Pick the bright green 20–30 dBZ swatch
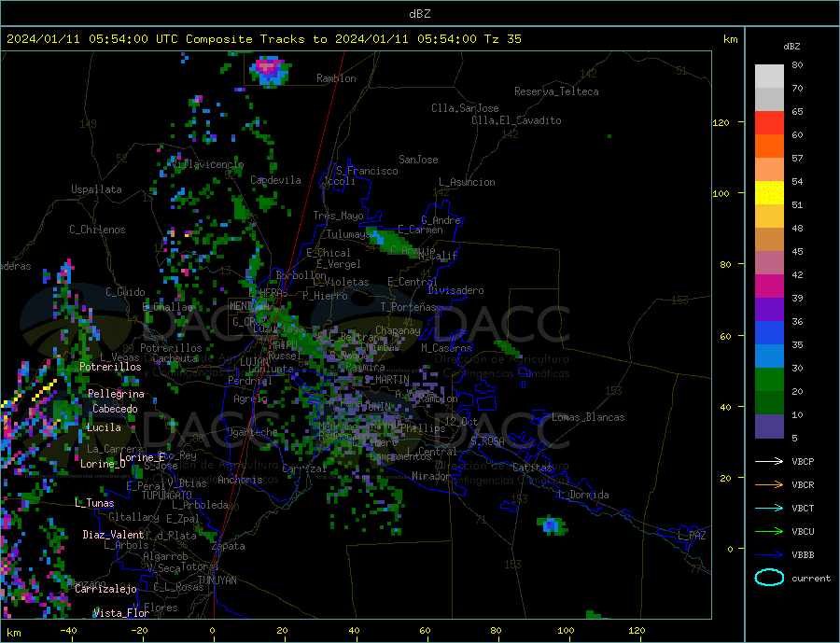Viewport: 840px width, 643px height. (x=769, y=380)
